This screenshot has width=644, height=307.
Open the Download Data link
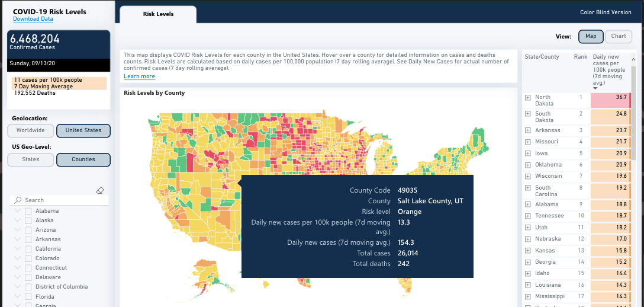pyautogui.click(x=33, y=19)
